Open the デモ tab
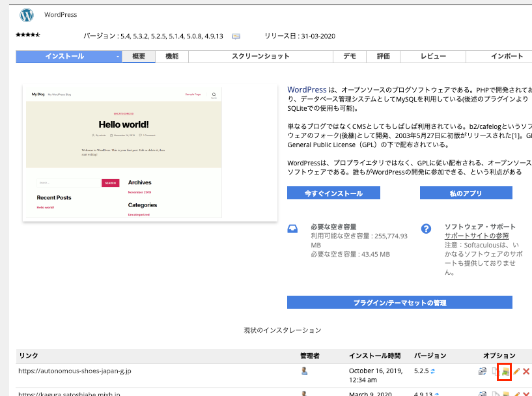This screenshot has height=396, width=532. point(350,57)
